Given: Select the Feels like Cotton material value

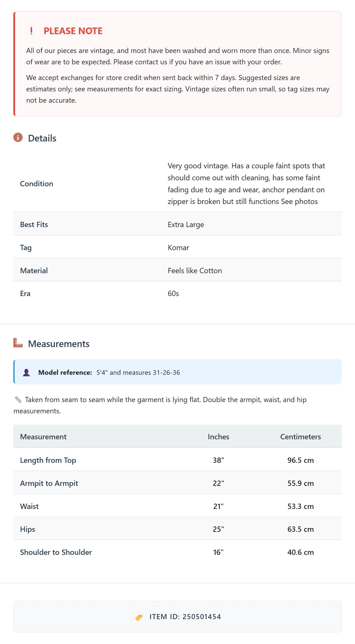Looking at the screenshot, I should click(x=195, y=271).
